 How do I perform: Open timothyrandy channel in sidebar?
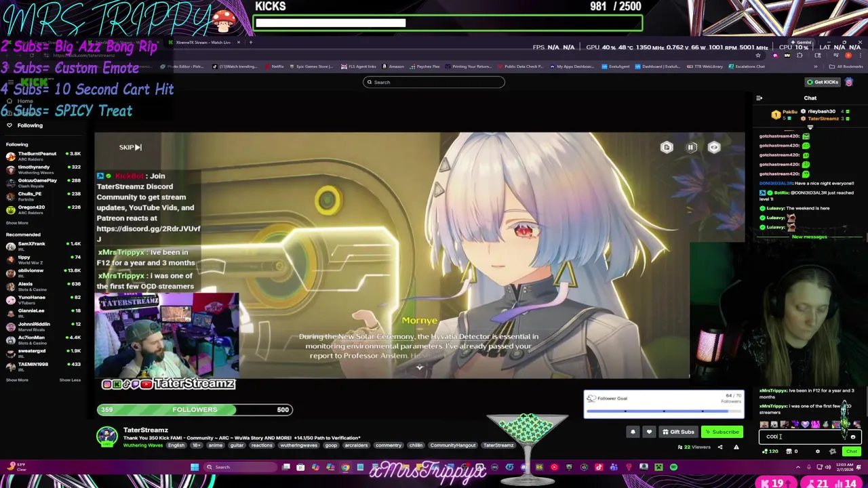43,169
